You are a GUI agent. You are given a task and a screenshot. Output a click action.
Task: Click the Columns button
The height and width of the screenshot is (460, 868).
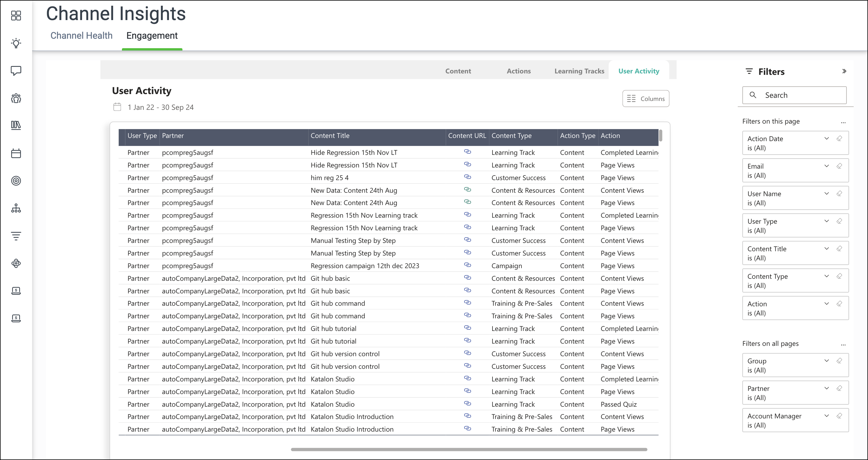click(646, 99)
